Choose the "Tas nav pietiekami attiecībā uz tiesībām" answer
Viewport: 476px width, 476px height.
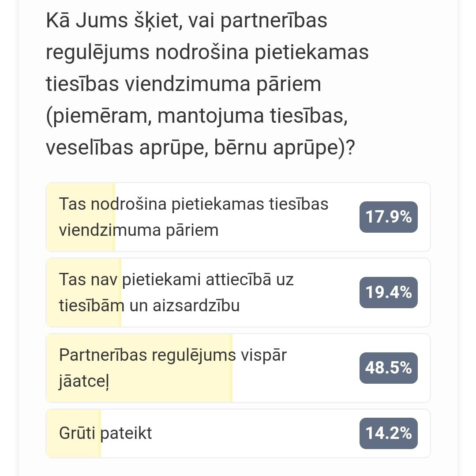click(238, 292)
